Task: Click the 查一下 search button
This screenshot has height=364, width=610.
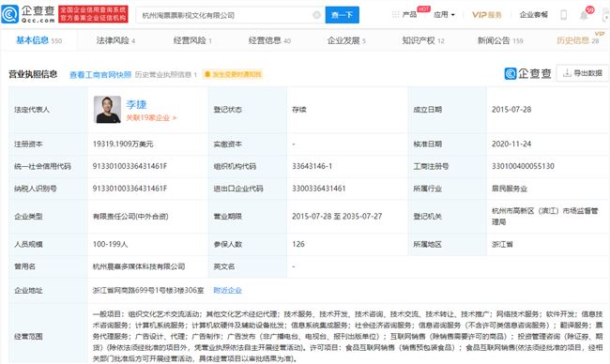Action: 342,15
